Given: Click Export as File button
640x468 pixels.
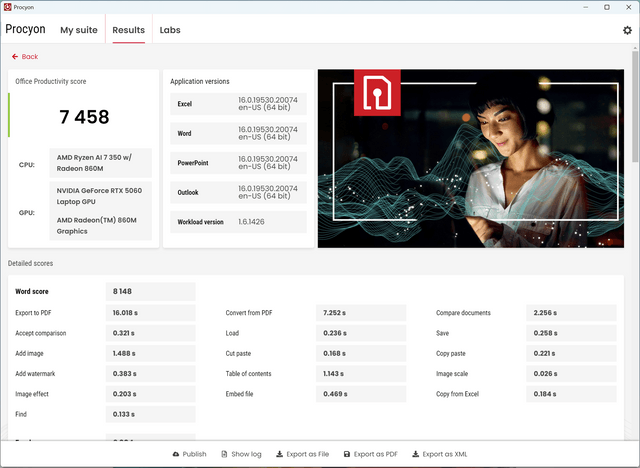Looking at the screenshot, I should click(x=302, y=454).
